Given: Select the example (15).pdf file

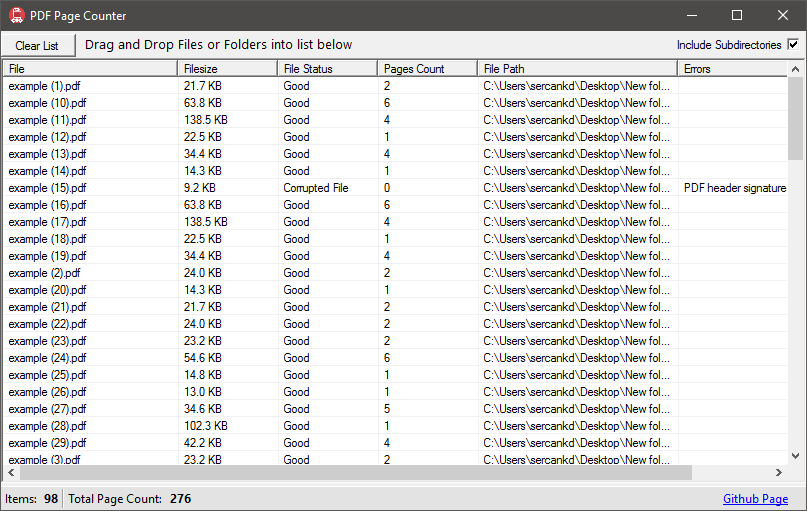Looking at the screenshot, I should 47,188.
